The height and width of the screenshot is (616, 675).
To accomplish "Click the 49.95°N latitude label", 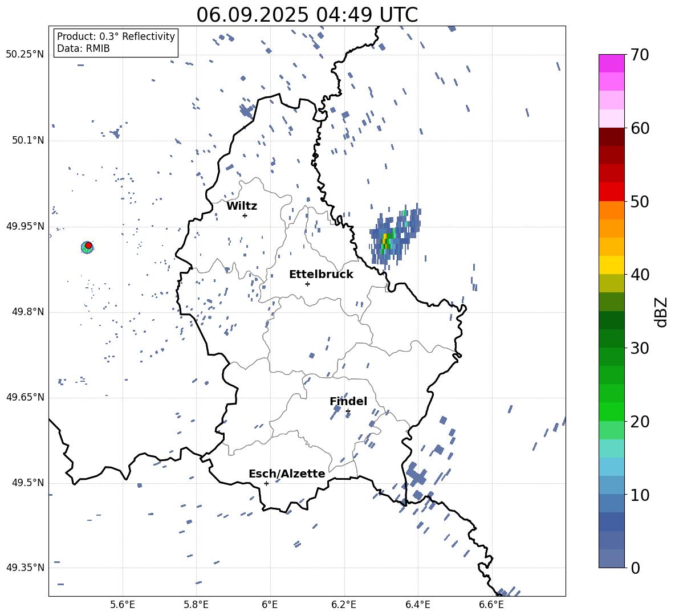I will point(25,226).
